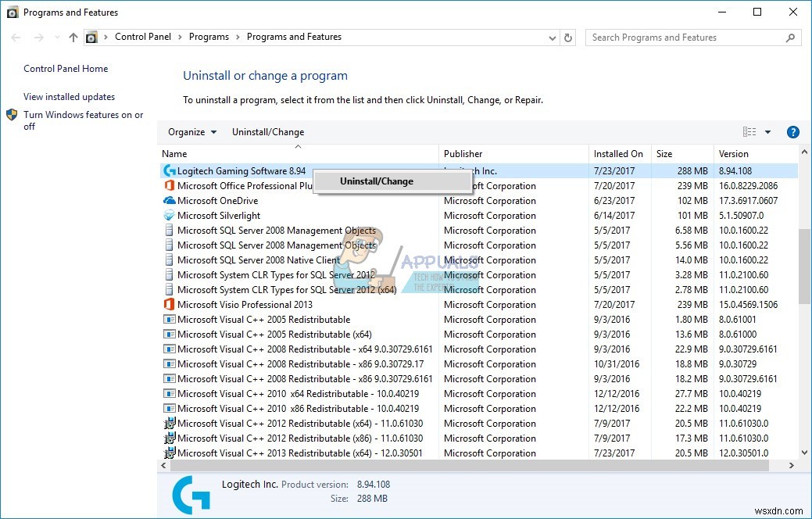Click the Uninstall/Change toolbar button
This screenshot has height=519, width=812.
(x=267, y=131)
